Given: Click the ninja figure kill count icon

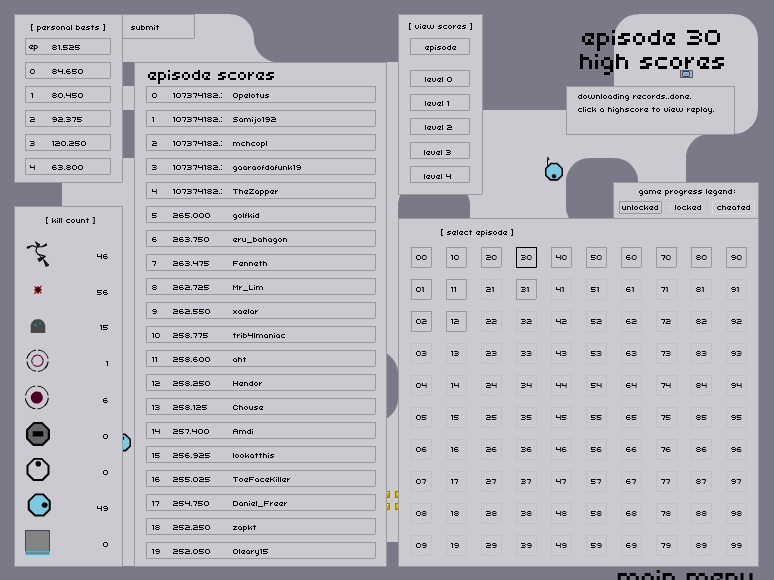Looking at the screenshot, I should (38, 255).
